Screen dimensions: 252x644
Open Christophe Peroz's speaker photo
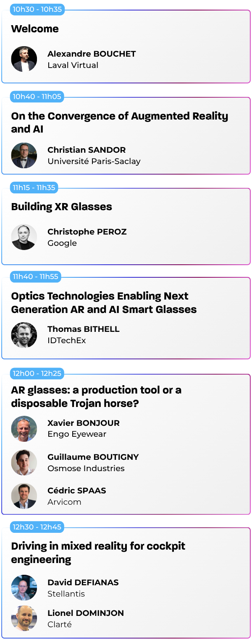tap(24, 237)
